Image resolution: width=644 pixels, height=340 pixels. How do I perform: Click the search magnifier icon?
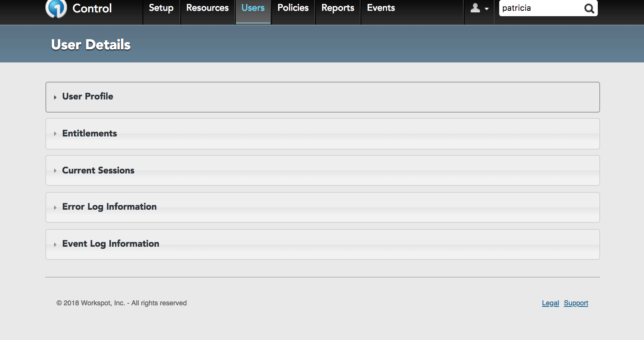click(589, 8)
